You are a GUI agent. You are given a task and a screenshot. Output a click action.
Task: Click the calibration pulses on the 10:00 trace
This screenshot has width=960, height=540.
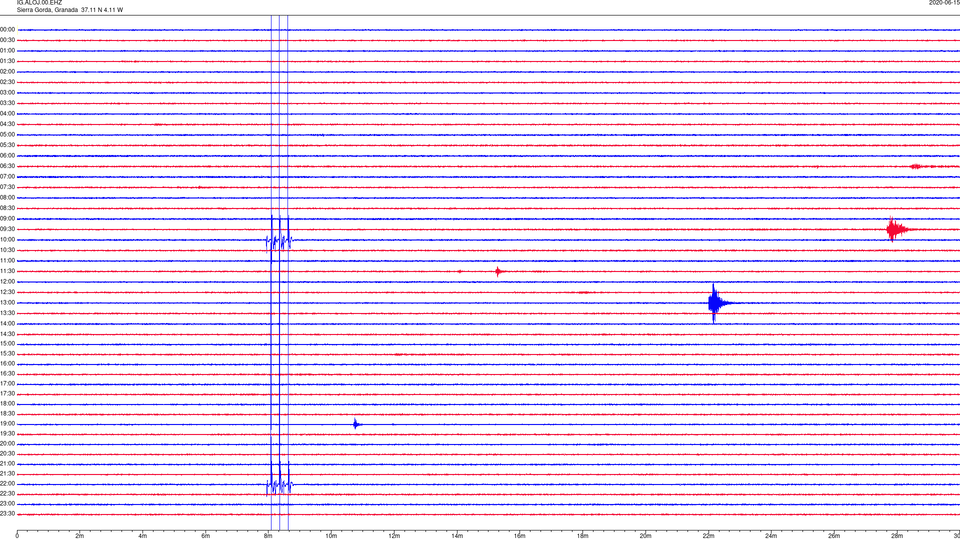(x=279, y=241)
